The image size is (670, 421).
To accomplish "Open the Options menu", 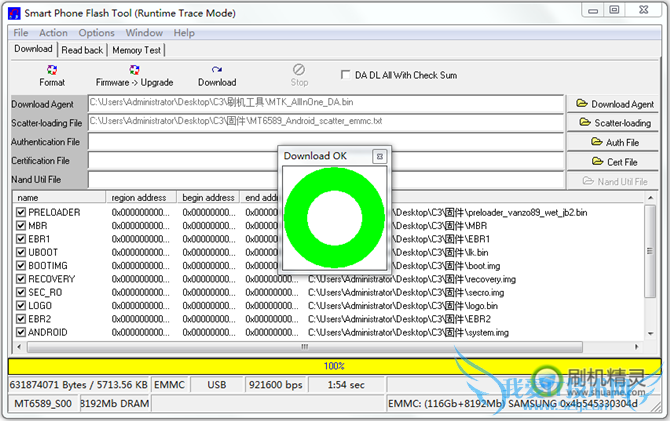I will (97, 33).
